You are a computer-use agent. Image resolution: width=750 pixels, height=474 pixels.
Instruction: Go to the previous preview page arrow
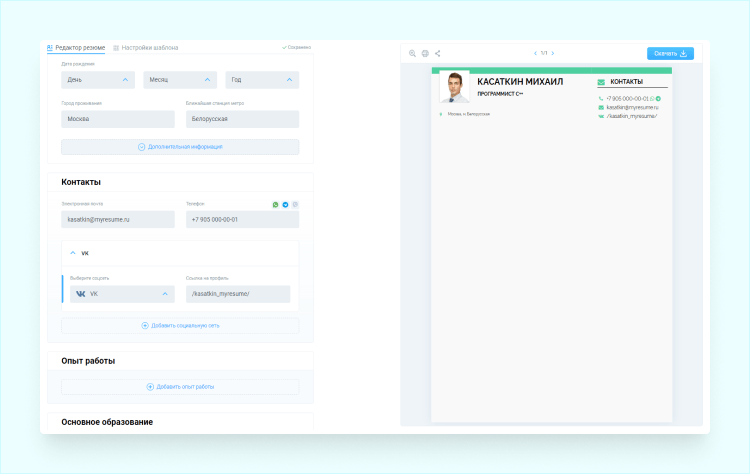click(535, 53)
